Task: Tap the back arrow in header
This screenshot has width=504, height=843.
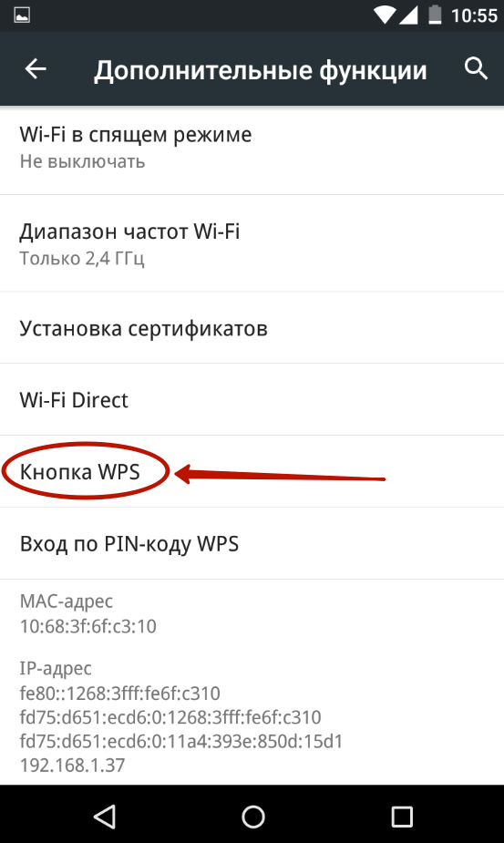Action: coord(36,69)
